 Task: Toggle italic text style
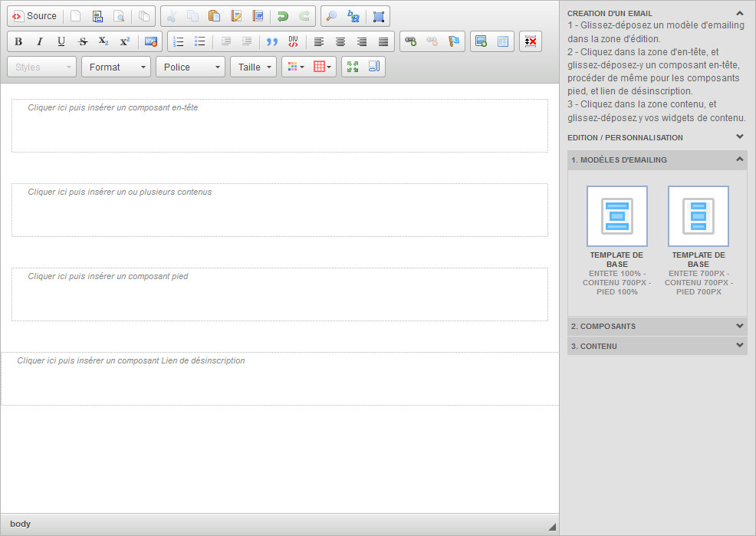pyautogui.click(x=40, y=41)
